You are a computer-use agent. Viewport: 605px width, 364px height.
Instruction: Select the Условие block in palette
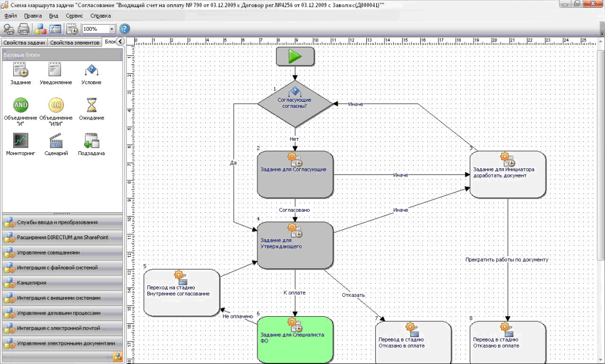91,73
